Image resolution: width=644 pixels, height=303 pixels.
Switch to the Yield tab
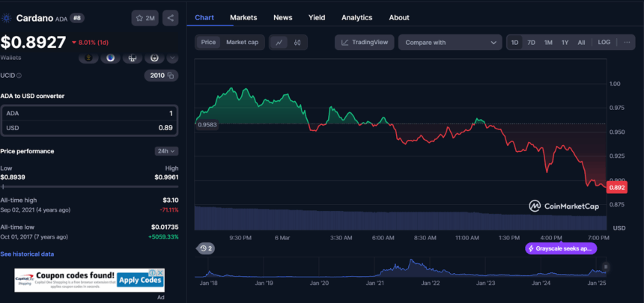pos(317,18)
